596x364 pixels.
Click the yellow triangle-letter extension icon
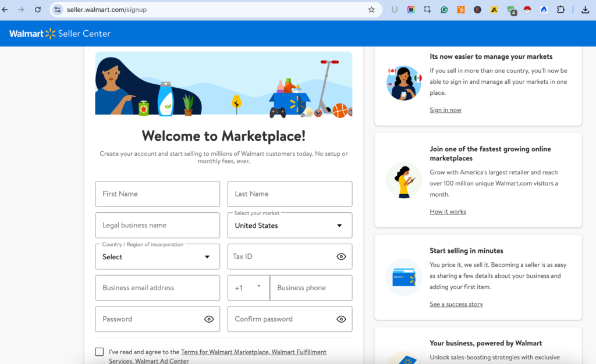494,9
